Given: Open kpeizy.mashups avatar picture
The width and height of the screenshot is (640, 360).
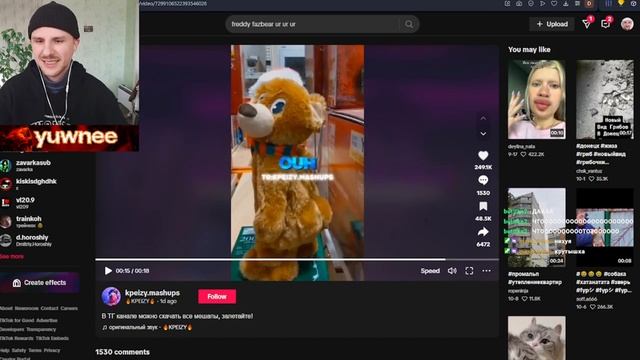Looking at the screenshot, I should point(111,296).
